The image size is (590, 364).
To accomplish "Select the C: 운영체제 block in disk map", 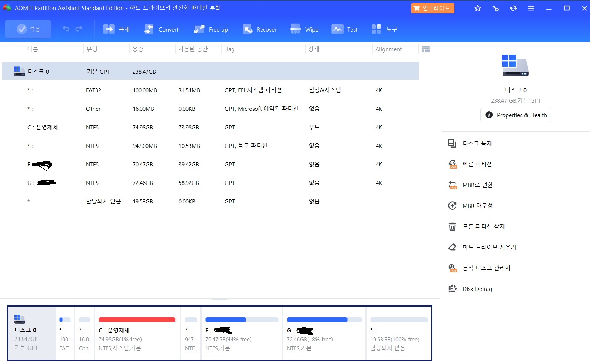I will pyautogui.click(x=137, y=333).
